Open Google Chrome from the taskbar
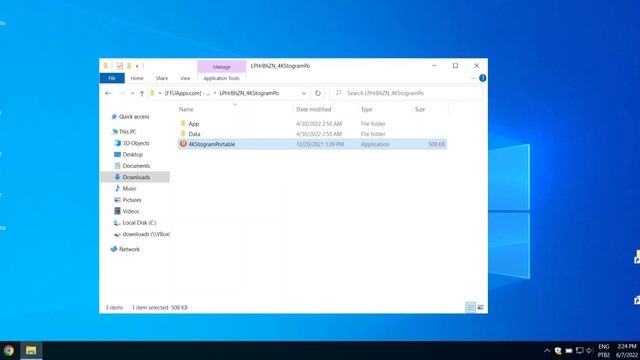The height and width of the screenshot is (360, 640). 9,350
